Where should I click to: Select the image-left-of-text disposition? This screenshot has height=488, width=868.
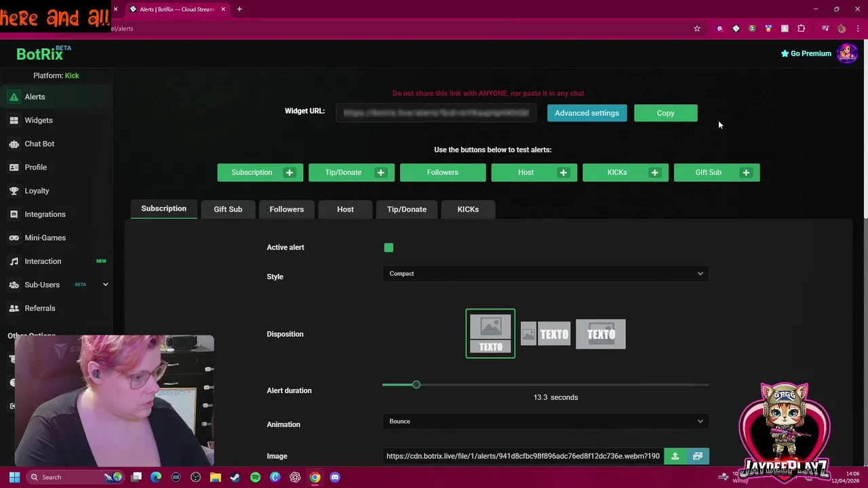[545, 334]
